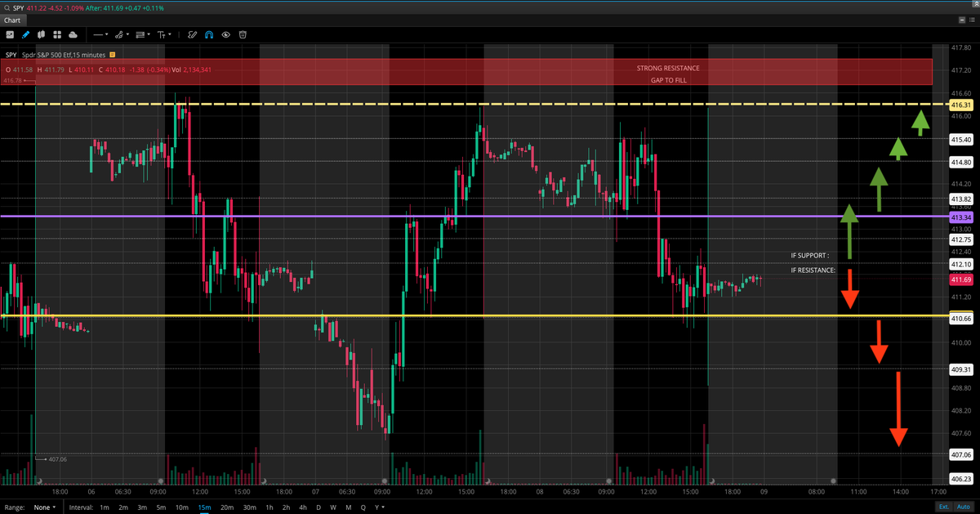Screen dimensions: 980x514
Task: Click the 416.31 yellow dashed price label
Action: click(962, 105)
